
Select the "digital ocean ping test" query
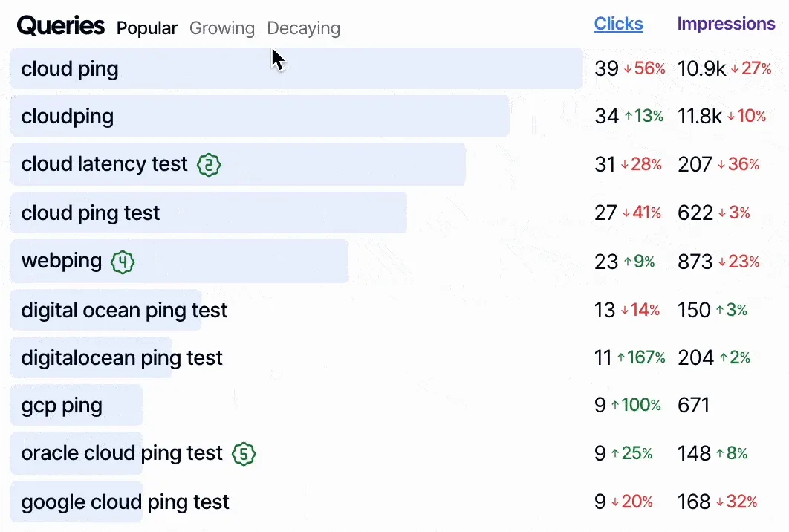[124, 310]
